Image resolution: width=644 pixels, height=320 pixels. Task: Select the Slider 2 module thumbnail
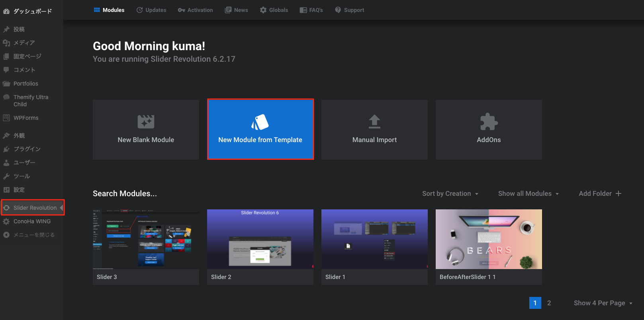(260, 239)
